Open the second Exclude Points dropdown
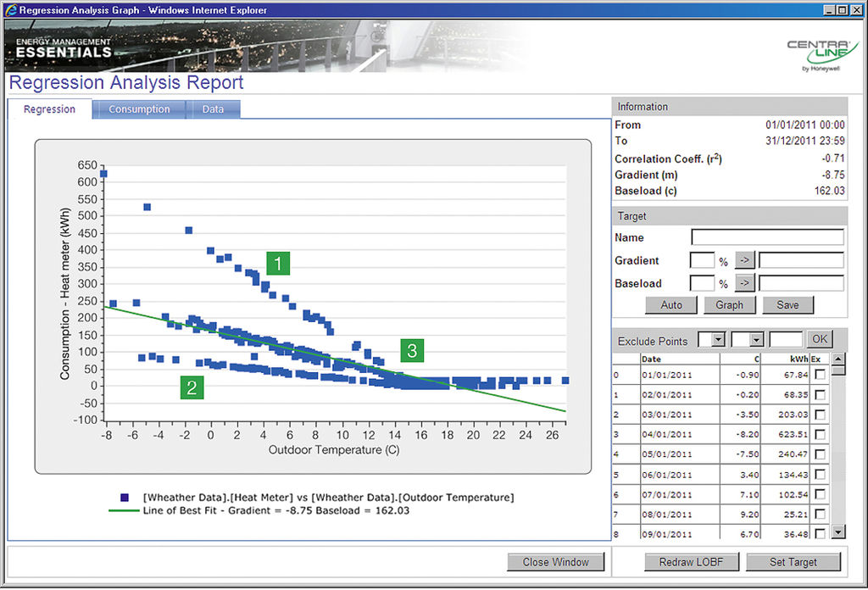 (754, 340)
